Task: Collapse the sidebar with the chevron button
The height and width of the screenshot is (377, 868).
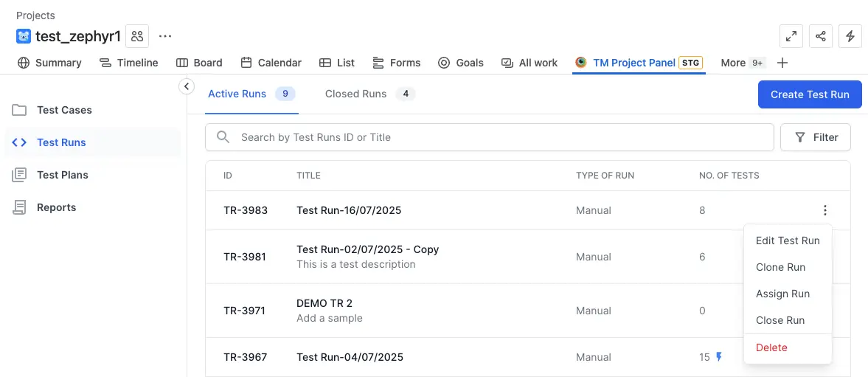Action: pyautogui.click(x=187, y=86)
